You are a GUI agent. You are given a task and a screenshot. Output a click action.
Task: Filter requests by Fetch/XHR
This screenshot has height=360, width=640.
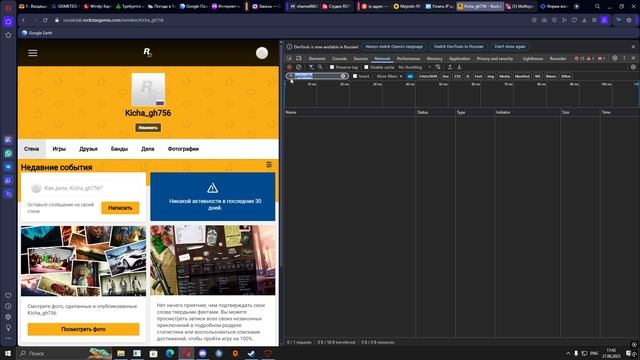pos(428,76)
